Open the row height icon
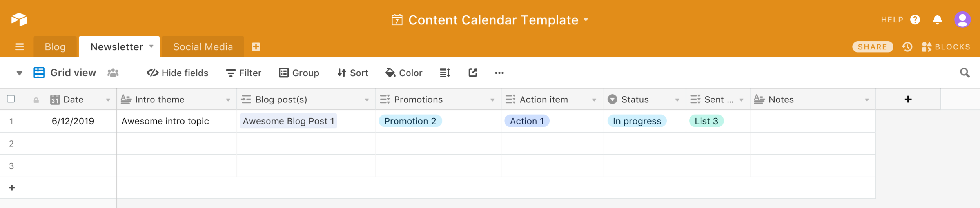 coord(445,73)
